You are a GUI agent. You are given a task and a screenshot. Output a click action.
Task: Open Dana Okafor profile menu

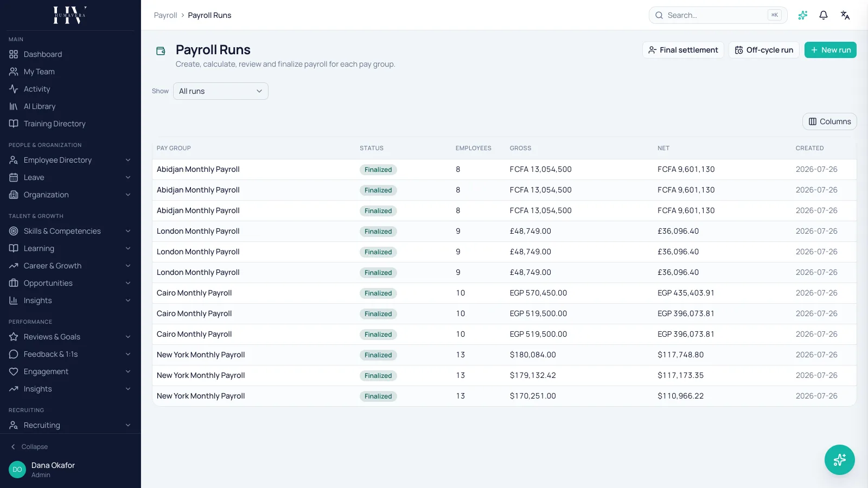point(70,470)
